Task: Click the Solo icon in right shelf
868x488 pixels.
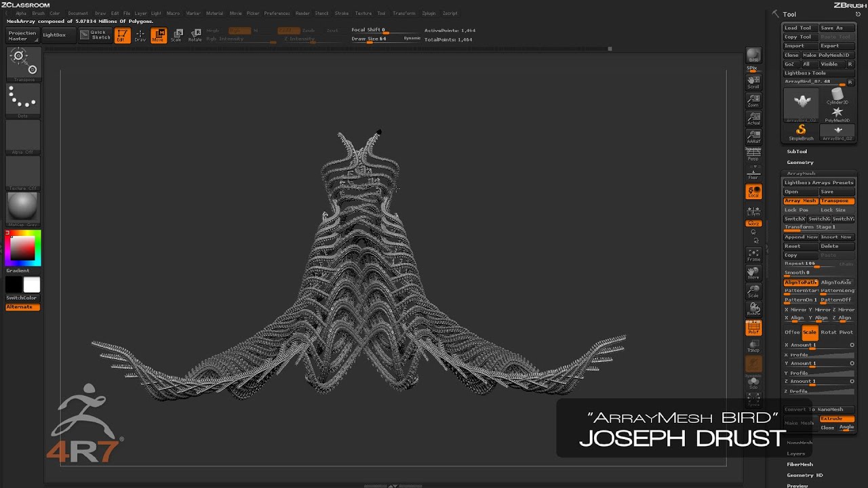Action: (753, 382)
